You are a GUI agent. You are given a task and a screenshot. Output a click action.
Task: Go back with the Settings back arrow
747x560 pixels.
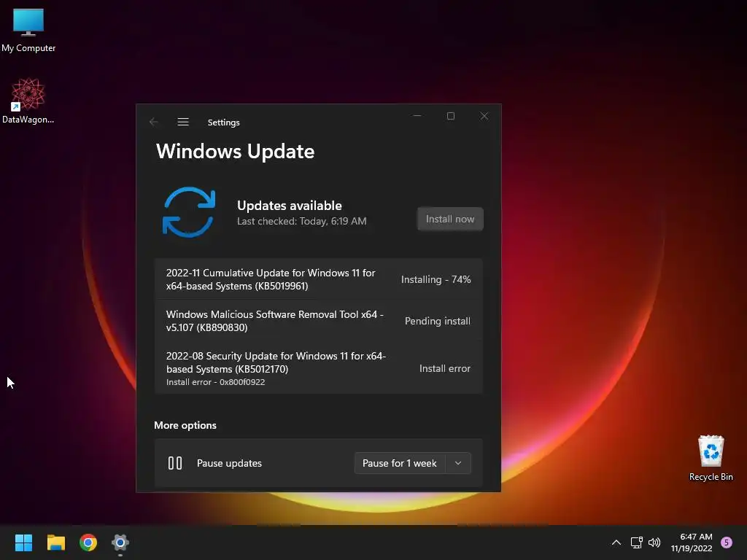point(153,122)
